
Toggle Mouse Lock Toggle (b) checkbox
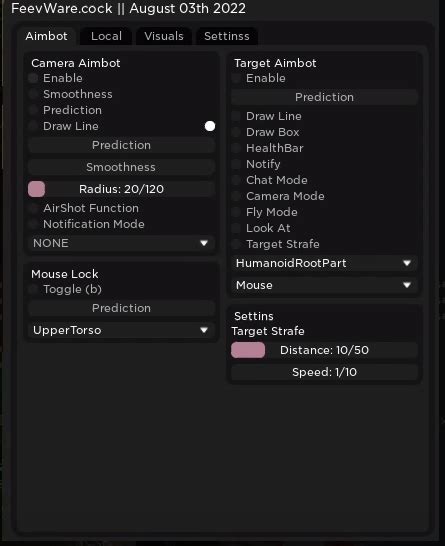click(x=33, y=289)
